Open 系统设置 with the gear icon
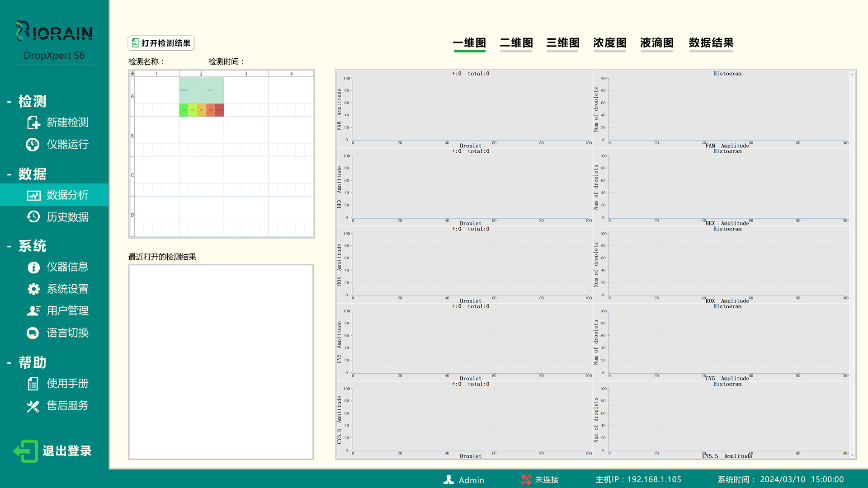This screenshot has height=488, width=868. (33, 289)
